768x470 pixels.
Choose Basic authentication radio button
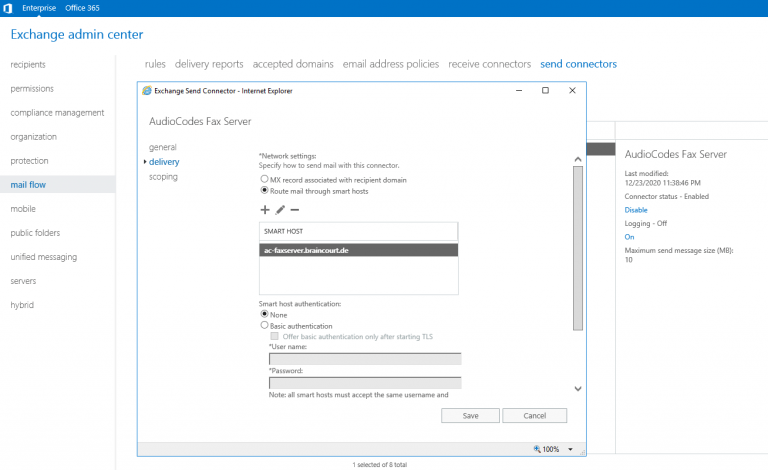click(x=264, y=325)
